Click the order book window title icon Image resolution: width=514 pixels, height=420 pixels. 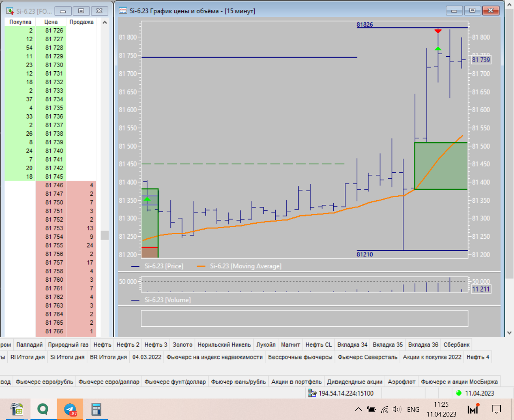10,11
